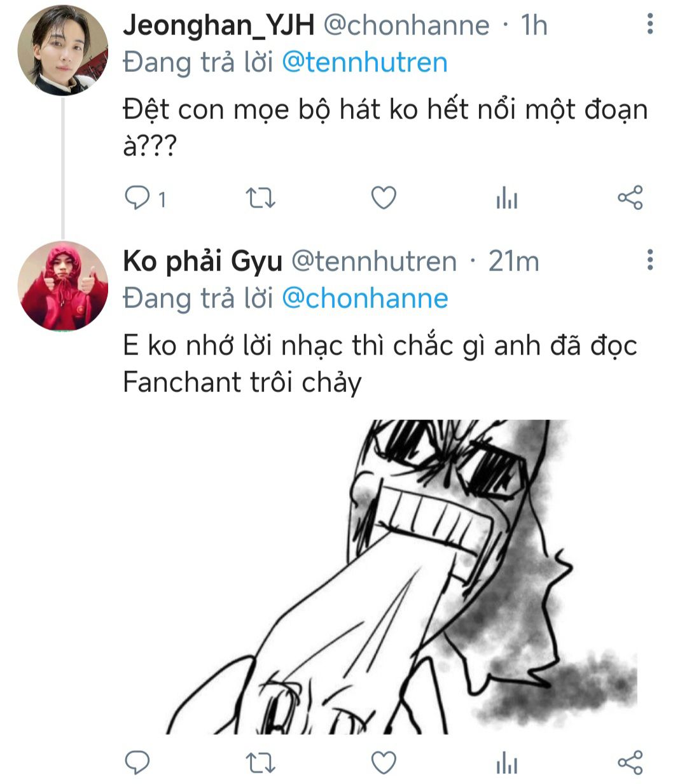Open the @tennhutren mention link
Image resolution: width=687 pixels, height=784 pixels.
(364, 62)
